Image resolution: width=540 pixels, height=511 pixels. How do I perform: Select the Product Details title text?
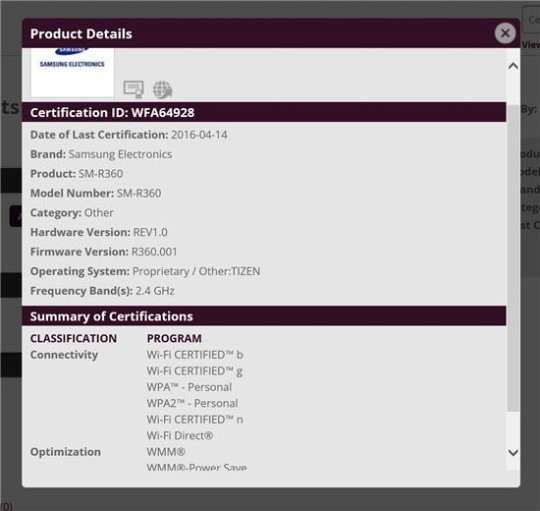81,34
